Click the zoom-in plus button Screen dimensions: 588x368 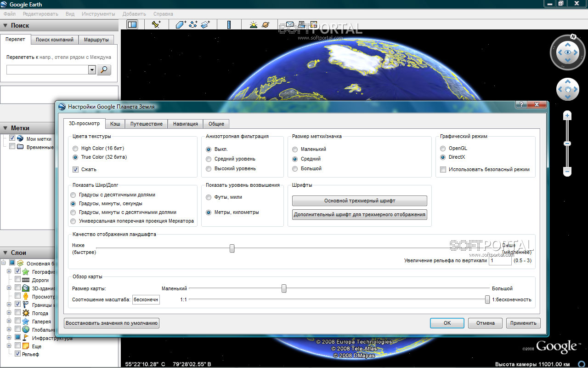pos(567,116)
